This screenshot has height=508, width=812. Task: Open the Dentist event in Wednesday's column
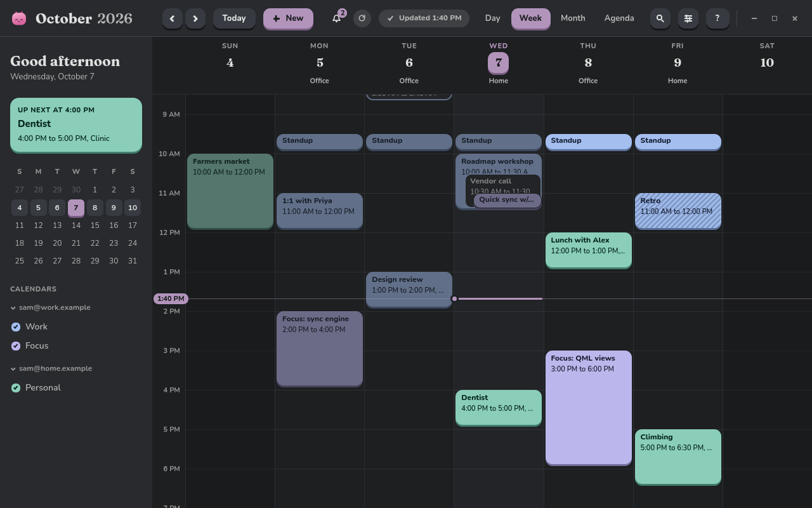point(499,407)
